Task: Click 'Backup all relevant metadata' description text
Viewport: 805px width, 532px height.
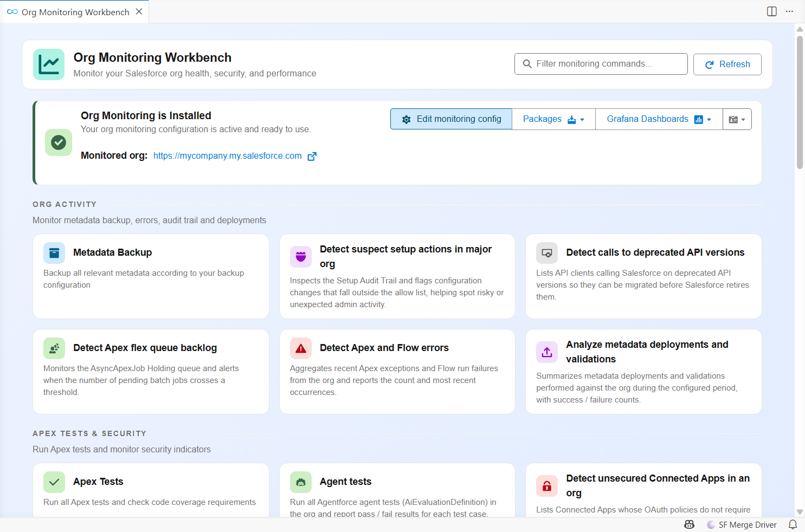Action: [144, 279]
